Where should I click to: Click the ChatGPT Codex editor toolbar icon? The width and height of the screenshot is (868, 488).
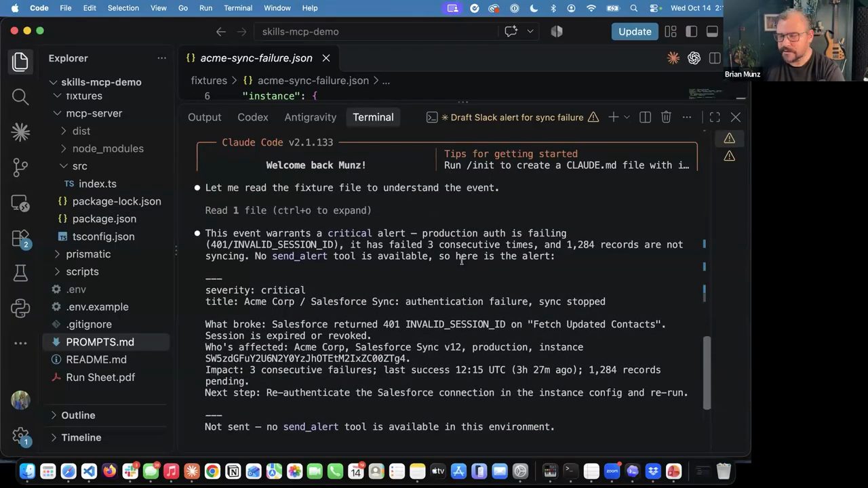point(694,58)
